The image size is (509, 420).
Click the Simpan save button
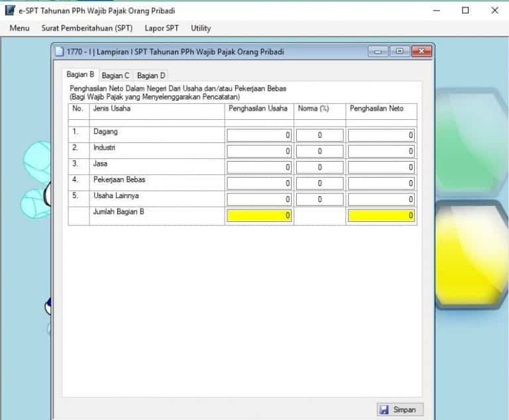399,409
